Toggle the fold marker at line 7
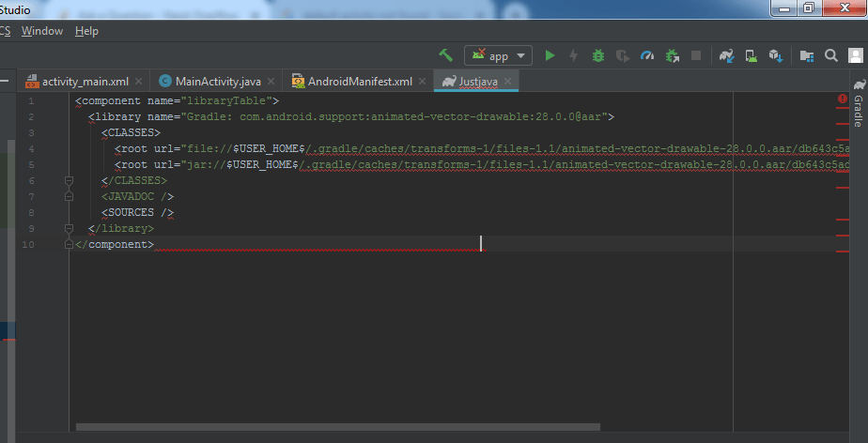 [x=70, y=196]
